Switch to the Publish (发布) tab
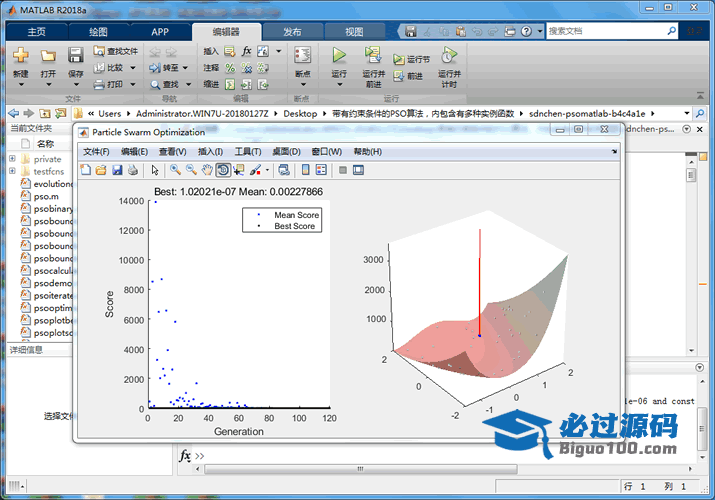This screenshot has width=715, height=500. coord(292,32)
